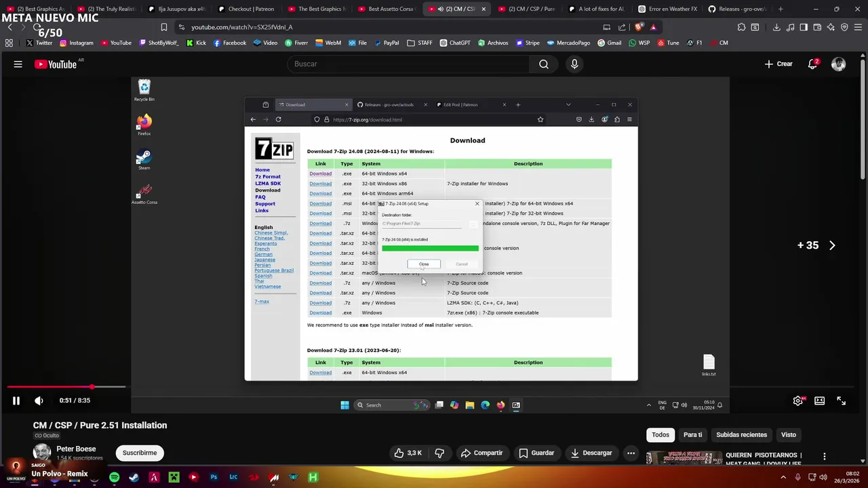This screenshot has width=868, height=488.
Task: Open the recommended video options menu
Action: tap(825, 457)
